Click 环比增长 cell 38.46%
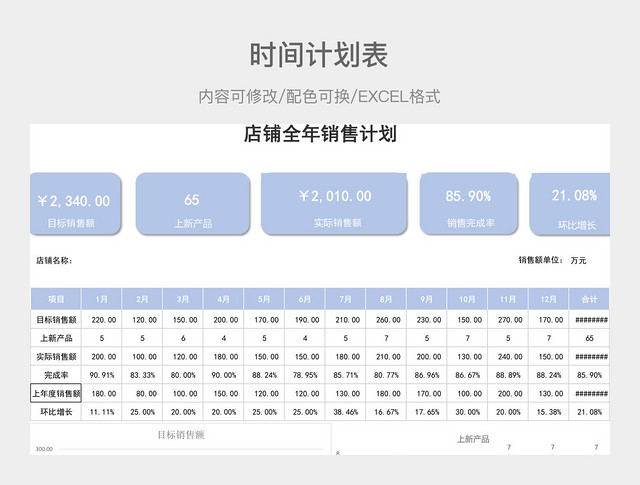Screen dimensions: 640x485 point(345,412)
